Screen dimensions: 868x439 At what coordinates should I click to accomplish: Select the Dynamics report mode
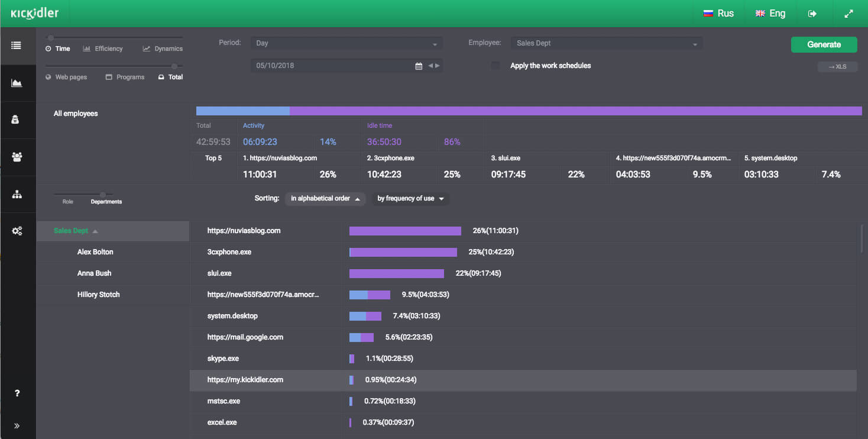click(163, 49)
